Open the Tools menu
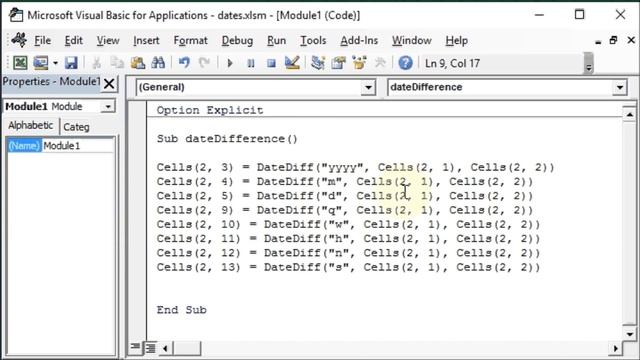640x360 pixels. pos(313,40)
